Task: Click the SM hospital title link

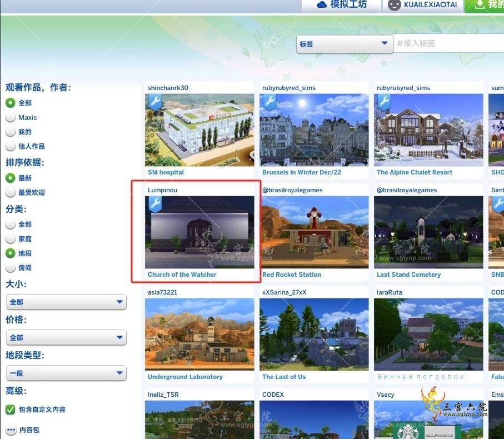Action: [166, 172]
